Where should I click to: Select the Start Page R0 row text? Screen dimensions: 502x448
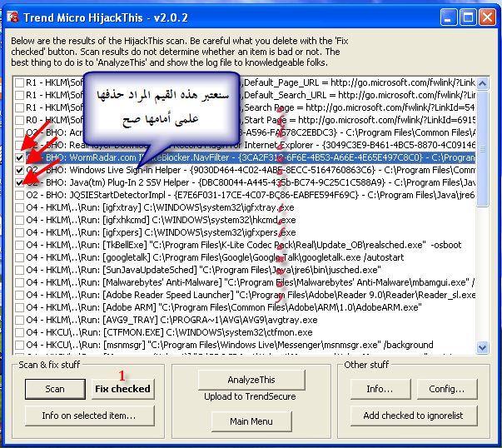click(x=251, y=120)
